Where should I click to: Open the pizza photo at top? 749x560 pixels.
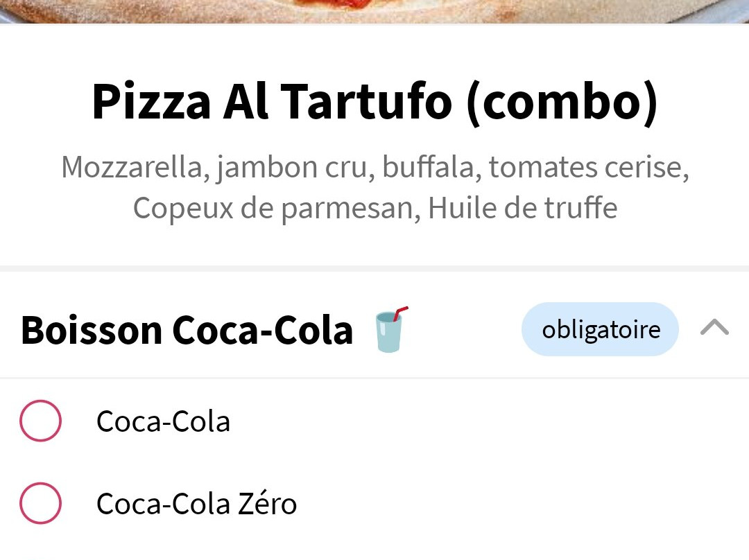[374, 11]
